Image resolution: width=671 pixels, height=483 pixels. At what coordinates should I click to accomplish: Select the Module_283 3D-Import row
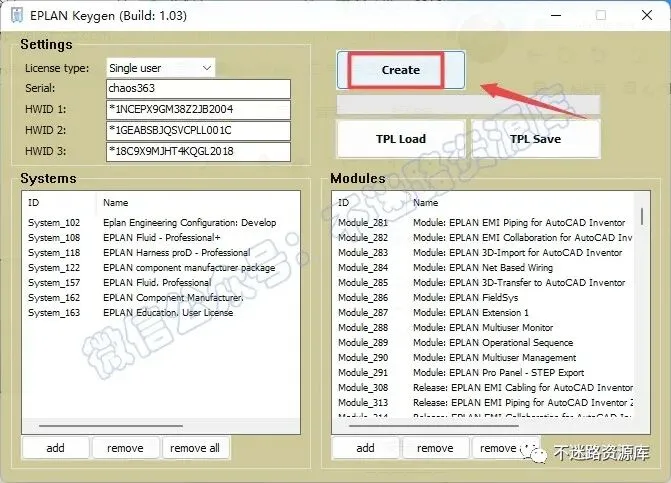point(484,253)
